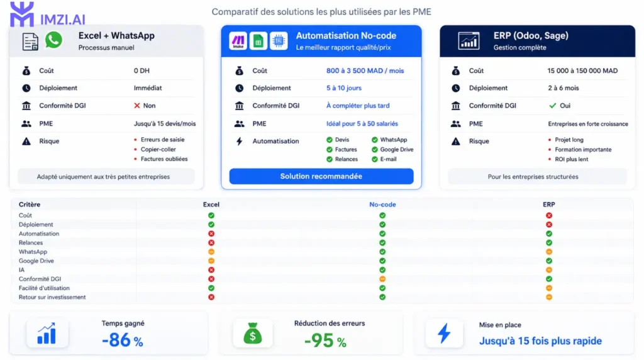The width and height of the screenshot is (644, 360).
Task: Click 'À compléter plus tard' text
Action: [x=358, y=106]
